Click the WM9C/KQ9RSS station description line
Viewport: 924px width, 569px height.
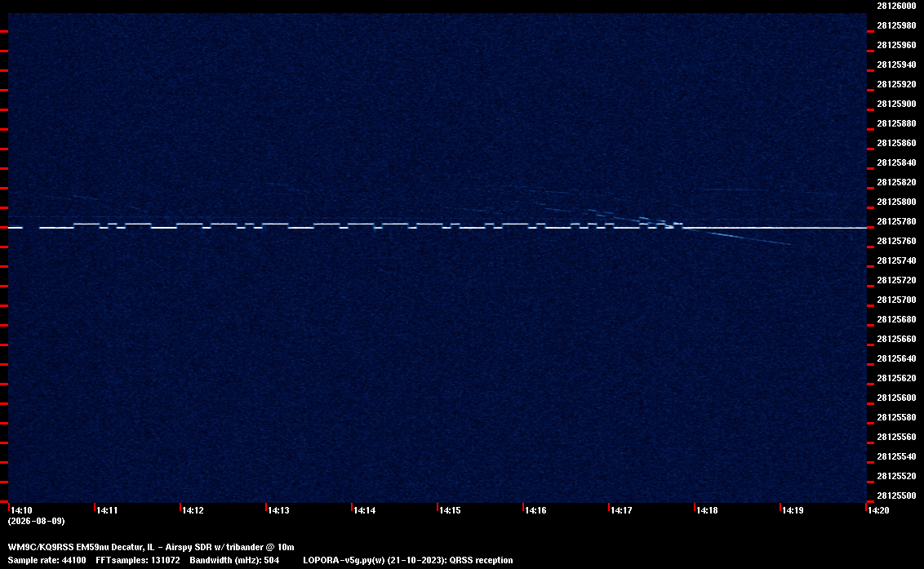[151, 547]
